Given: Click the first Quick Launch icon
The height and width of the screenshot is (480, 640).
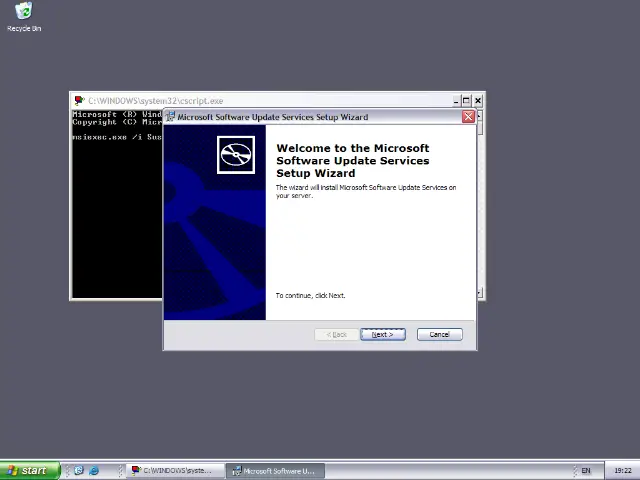Looking at the screenshot, I should click(x=79, y=471).
